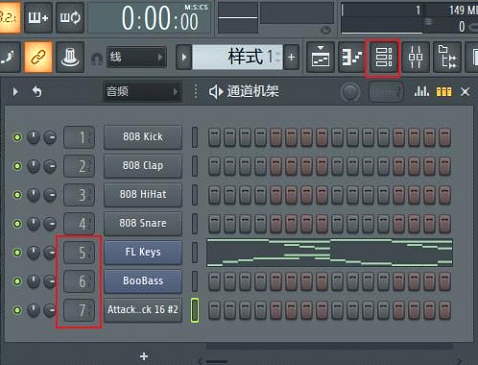The height and width of the screenshot is (365, 478).
Task: Mute the 808 HiHat channel
Action: click(17, 195)
